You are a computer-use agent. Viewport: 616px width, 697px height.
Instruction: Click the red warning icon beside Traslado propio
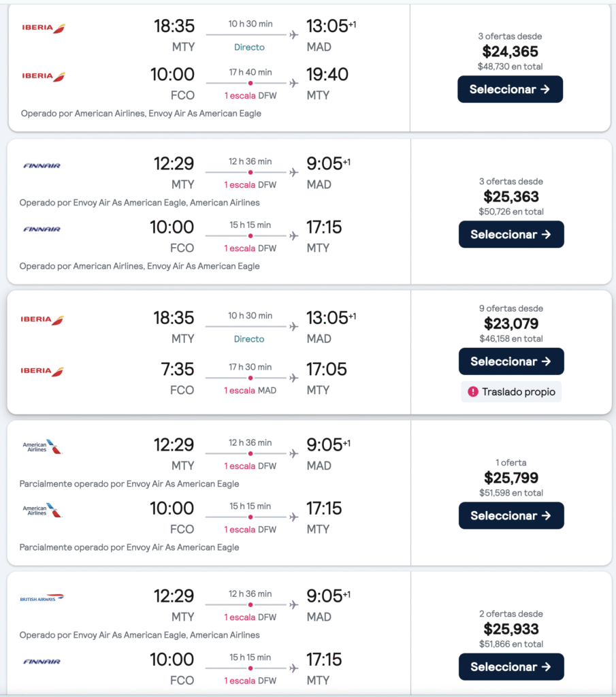(473, 392)
